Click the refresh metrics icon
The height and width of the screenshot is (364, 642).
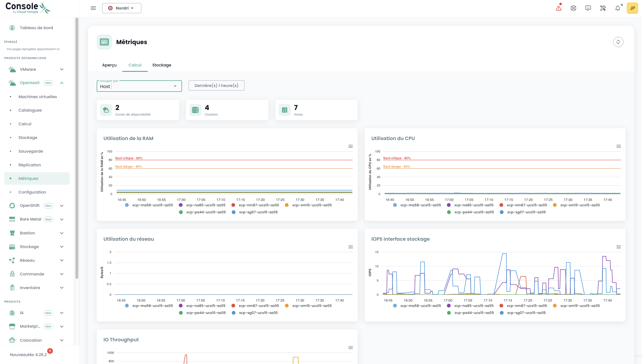[x=618, y=42]
